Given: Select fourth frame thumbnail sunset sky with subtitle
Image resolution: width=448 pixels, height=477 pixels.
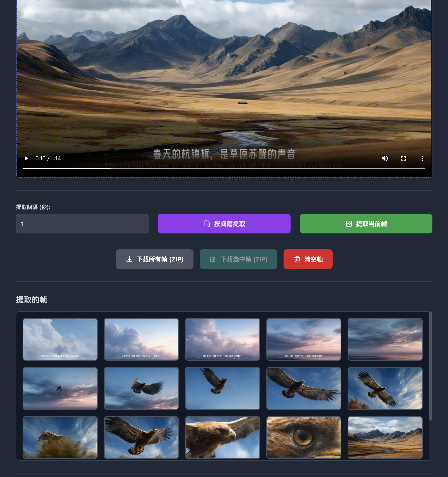Looking at the screenshot, I should click(x=304, y=339).
